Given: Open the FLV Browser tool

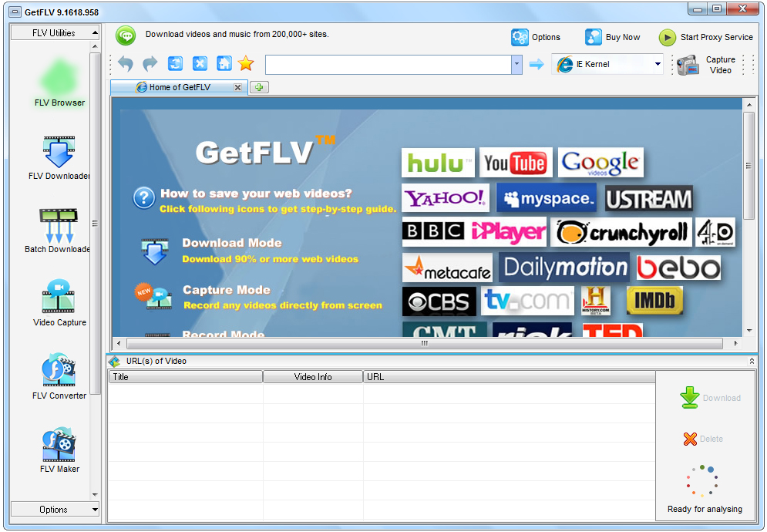Looking at the screenshot, I should (x=59, y=82).
